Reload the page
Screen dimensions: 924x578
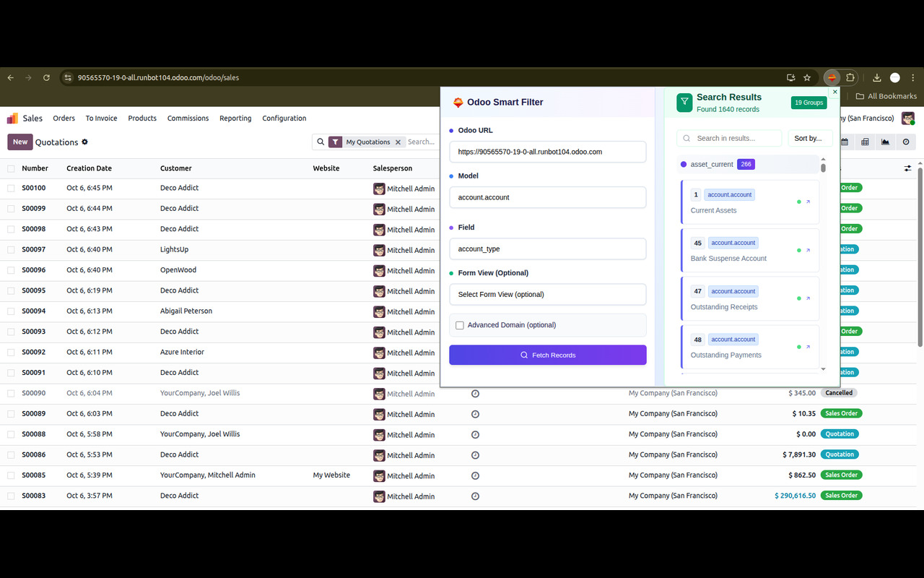point(46,77)
